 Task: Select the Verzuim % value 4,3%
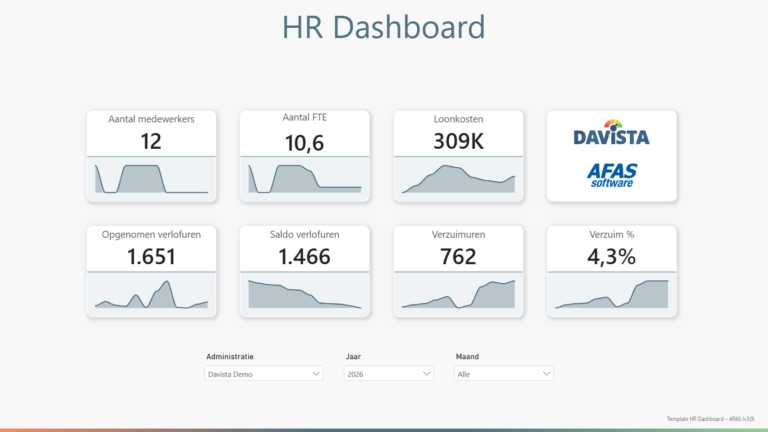(612, 257)
